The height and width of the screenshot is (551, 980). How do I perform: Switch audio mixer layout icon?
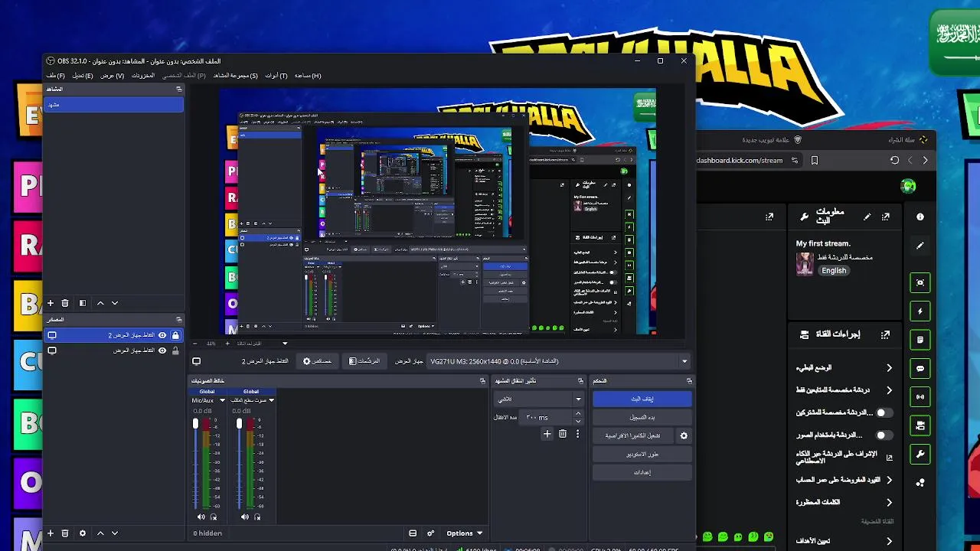click(413, 533)
